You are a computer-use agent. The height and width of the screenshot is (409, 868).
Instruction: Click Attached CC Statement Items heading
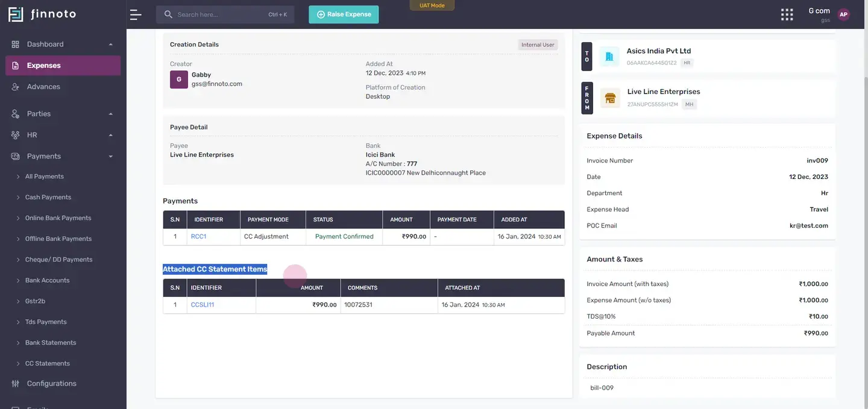(215, 269)
